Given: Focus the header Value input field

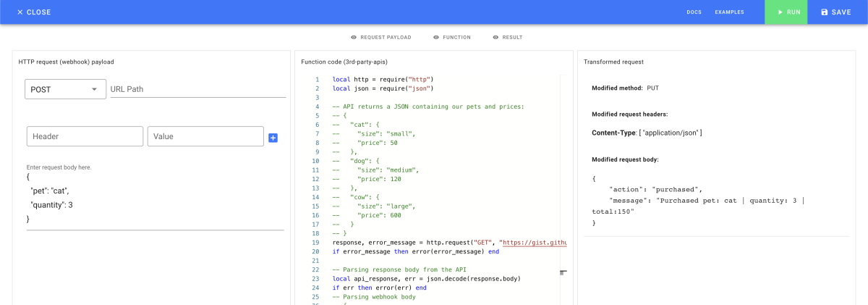Looking at the screenshot, I should pos(205,136).
